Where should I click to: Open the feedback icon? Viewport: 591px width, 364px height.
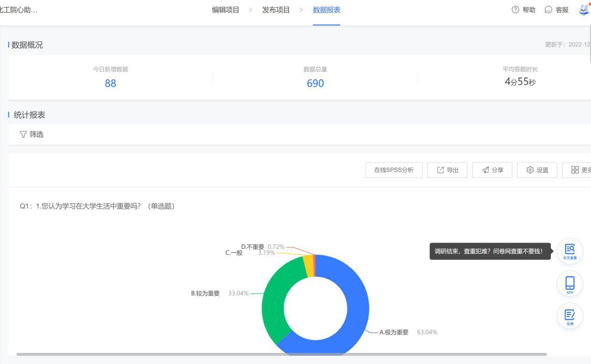570,315
